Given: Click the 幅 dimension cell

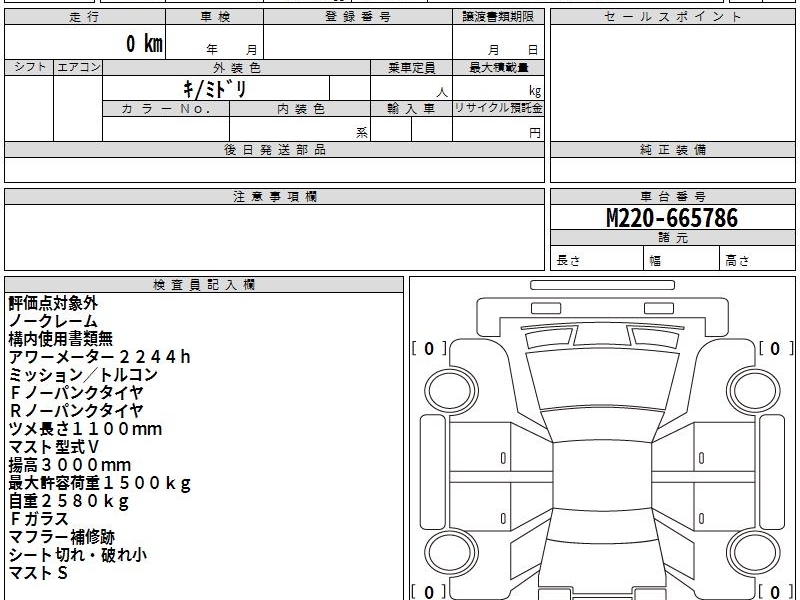Looking at the screenshot, I should 682,258.
